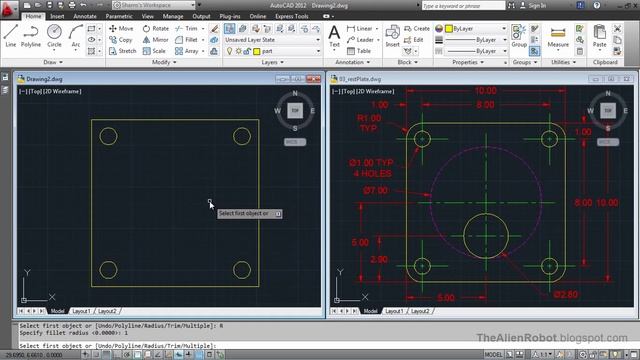Expand the Utilities panel
The width and height of the screenshot is (640, 360).
tap(564, 62)
